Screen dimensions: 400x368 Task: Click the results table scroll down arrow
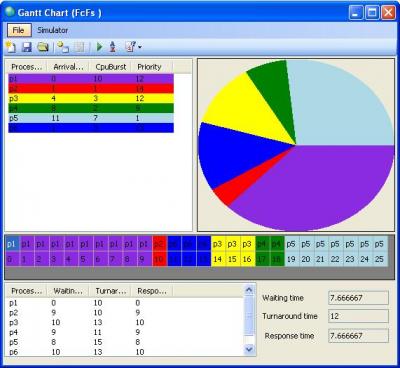click(x=249, y=349)
